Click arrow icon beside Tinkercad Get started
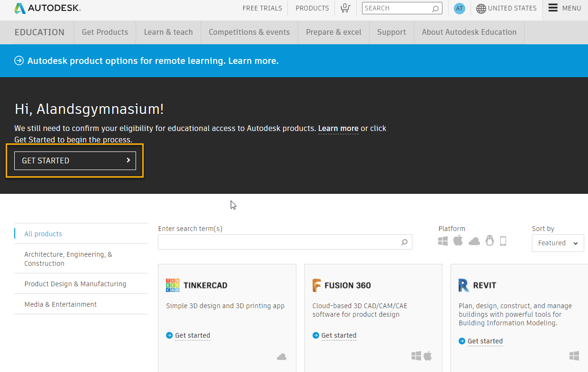 [x=169, y=335]
